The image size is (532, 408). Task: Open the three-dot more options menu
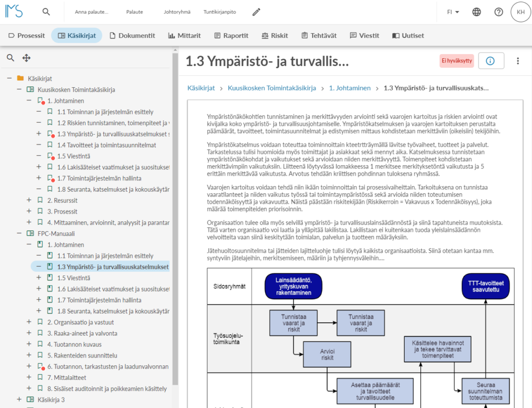point(517,61)
